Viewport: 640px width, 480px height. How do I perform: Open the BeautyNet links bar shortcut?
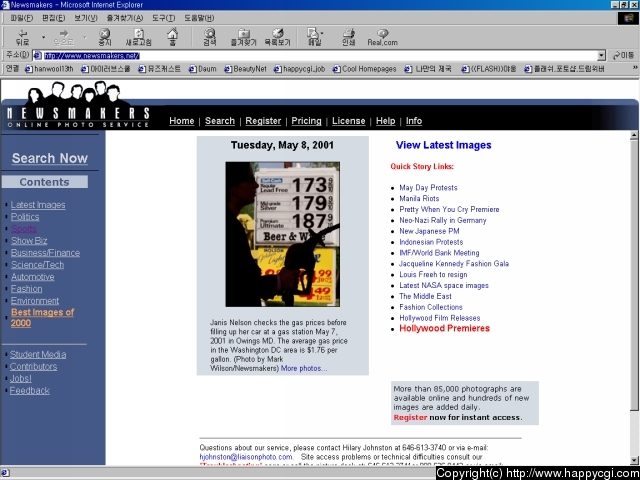[245, 69]
